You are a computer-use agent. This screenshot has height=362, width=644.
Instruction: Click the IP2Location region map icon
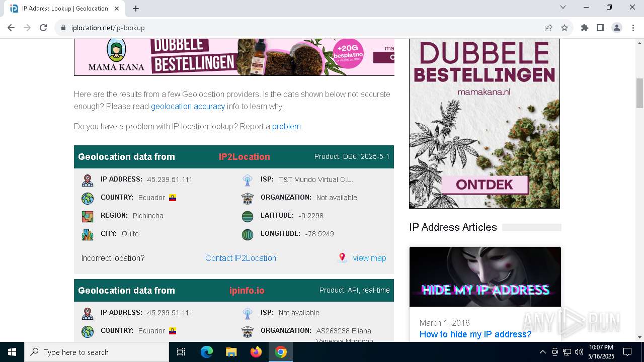[x=88, y=216]
